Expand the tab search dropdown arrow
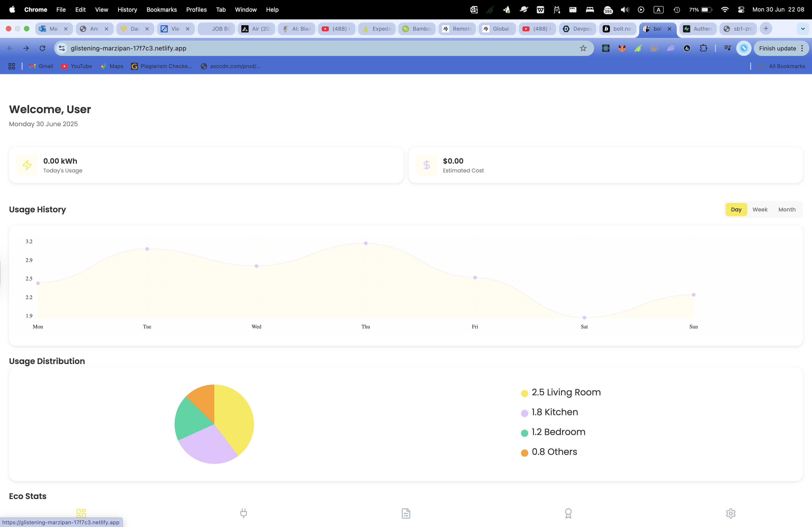 tap(803, 29)
